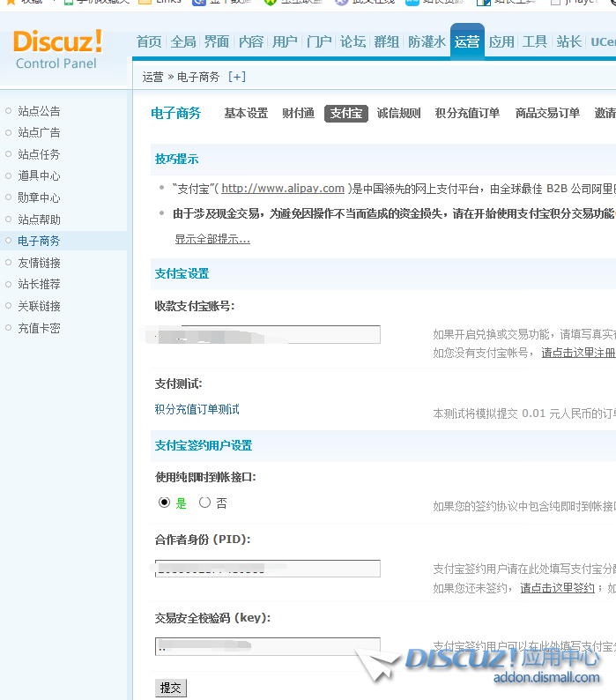Go to the 群组 tab

(x=387, y=42)
